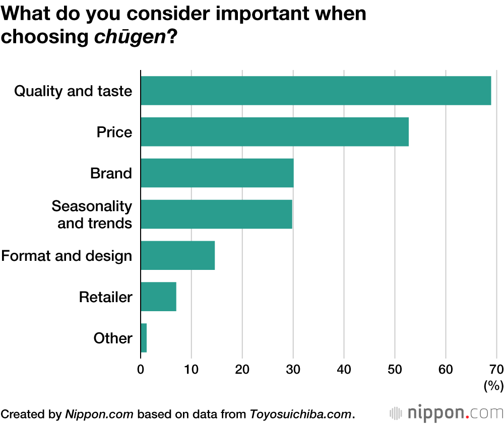Screen dimensions: 504x424
Task: Click the Format and design bar
Action: (177, 255)
